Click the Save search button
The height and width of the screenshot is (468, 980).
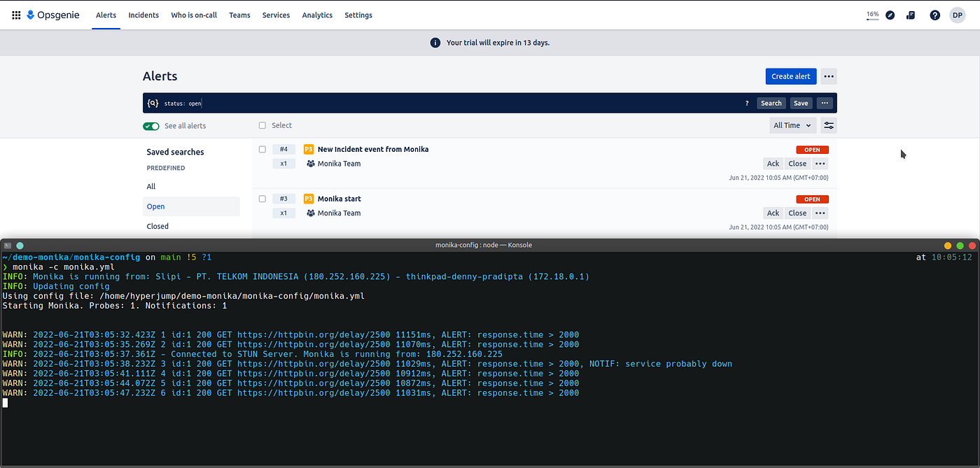click(x=801, y=103)
